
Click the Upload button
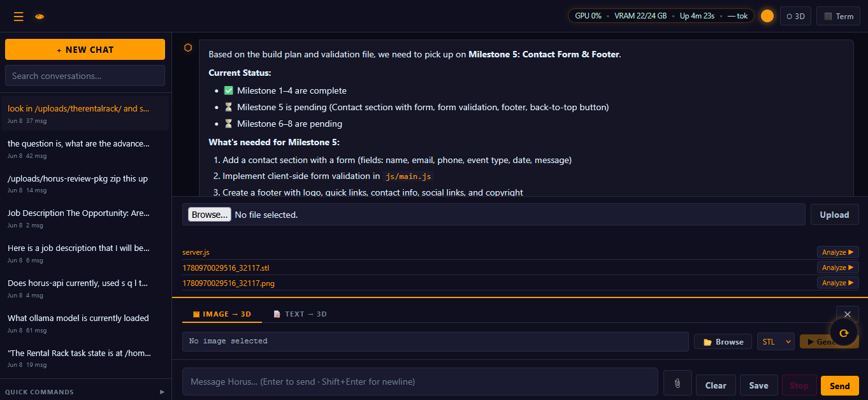click(x=834, y=215)
